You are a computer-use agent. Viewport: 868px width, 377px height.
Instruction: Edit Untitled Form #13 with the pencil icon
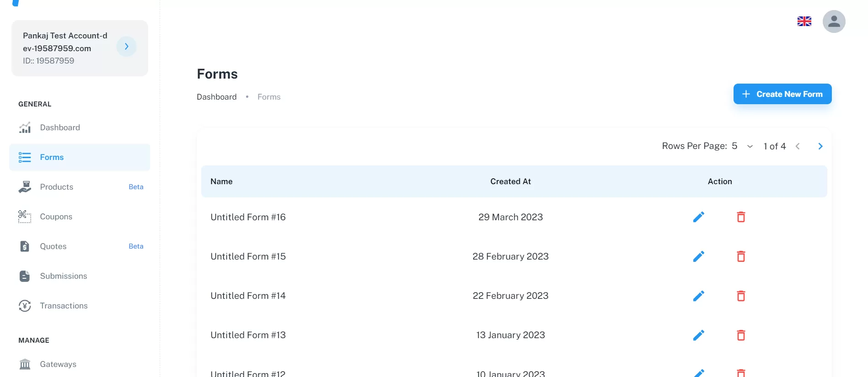[698, 335]
